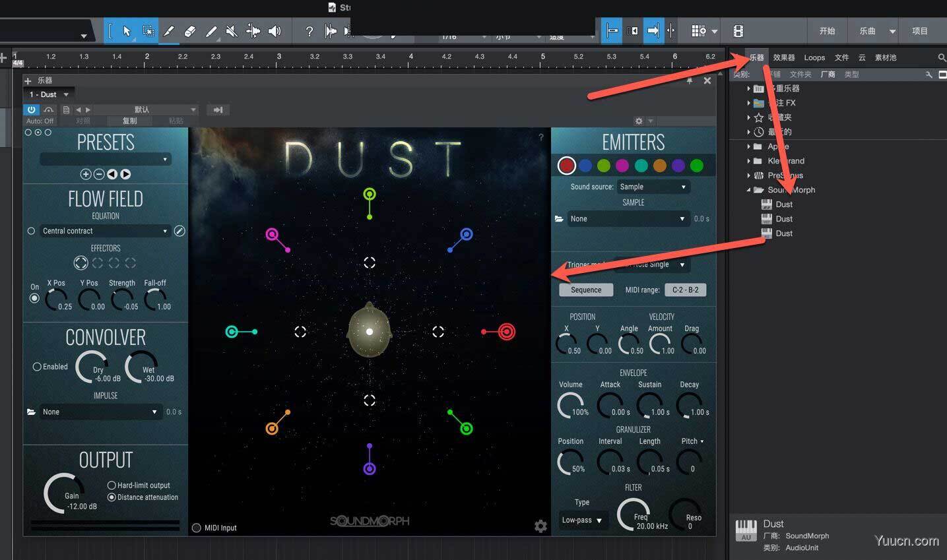The width and height of the screenshot is (947, 560).
Task: Toggle the effector On radio button
Action: pos(34,298)
